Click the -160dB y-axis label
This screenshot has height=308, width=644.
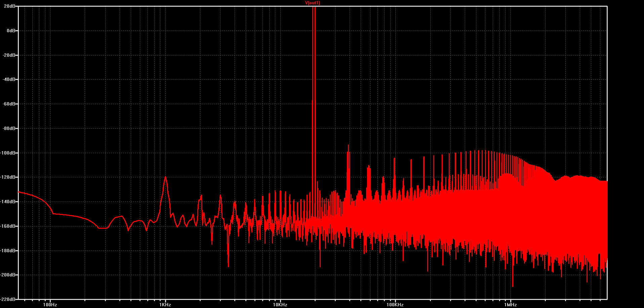[x=8, y=226]
